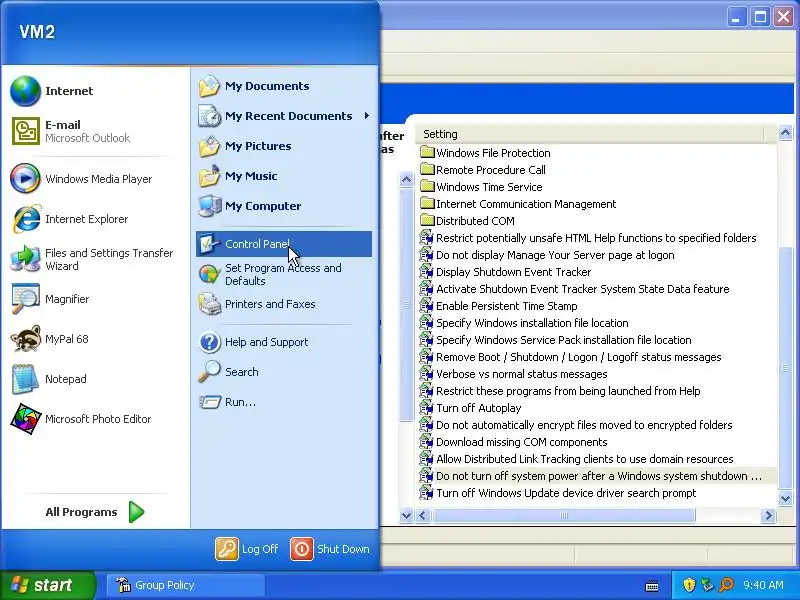Click settings list scroll up arrow

click(x=785, y=133)
